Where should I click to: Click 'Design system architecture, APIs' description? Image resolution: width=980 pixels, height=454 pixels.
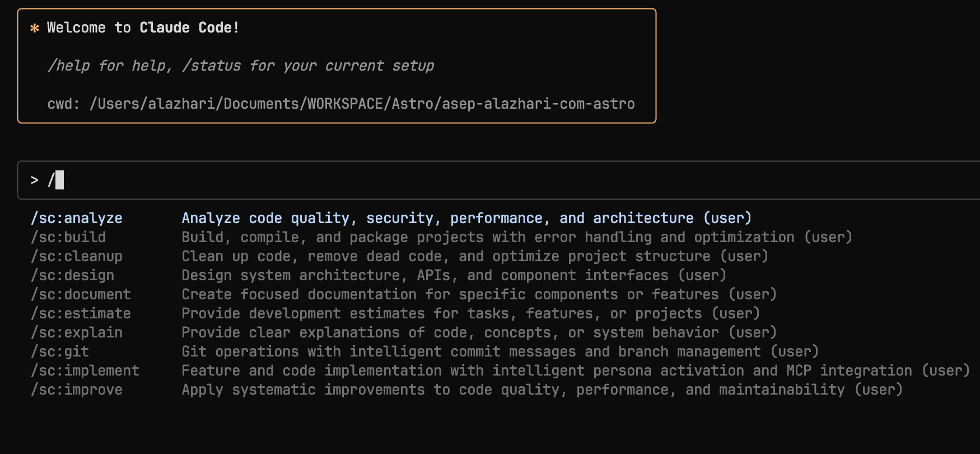coord(454,275)
